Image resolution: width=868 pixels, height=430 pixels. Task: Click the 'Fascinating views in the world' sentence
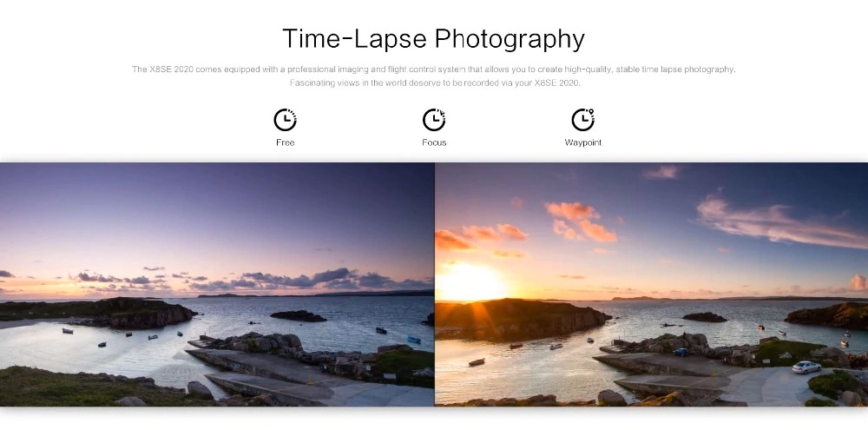coord(435,83)
